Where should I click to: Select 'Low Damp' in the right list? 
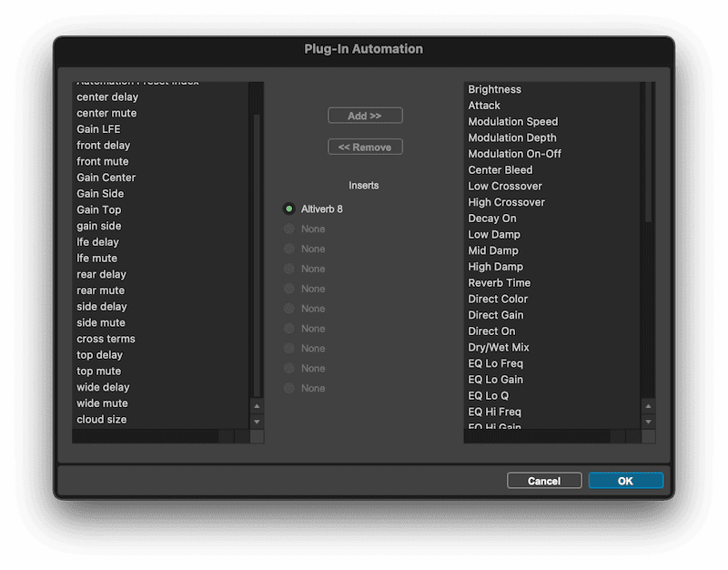[x=494, y=235]
